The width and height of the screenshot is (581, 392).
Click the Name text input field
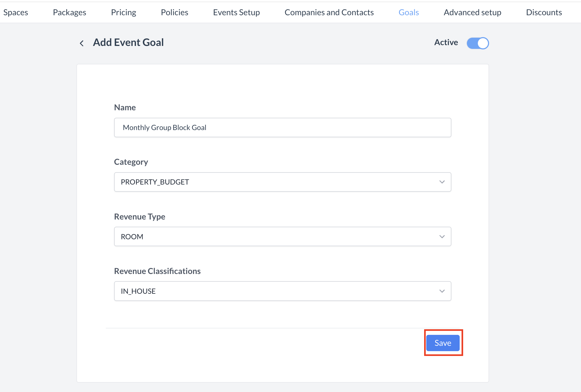pos(283,127)
